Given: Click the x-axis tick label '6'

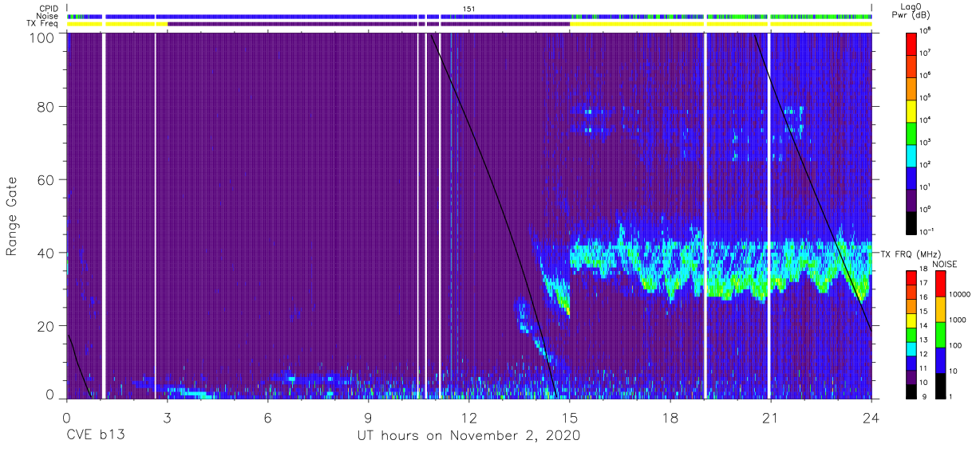Looking at the screenshot, I should [267, 418].
